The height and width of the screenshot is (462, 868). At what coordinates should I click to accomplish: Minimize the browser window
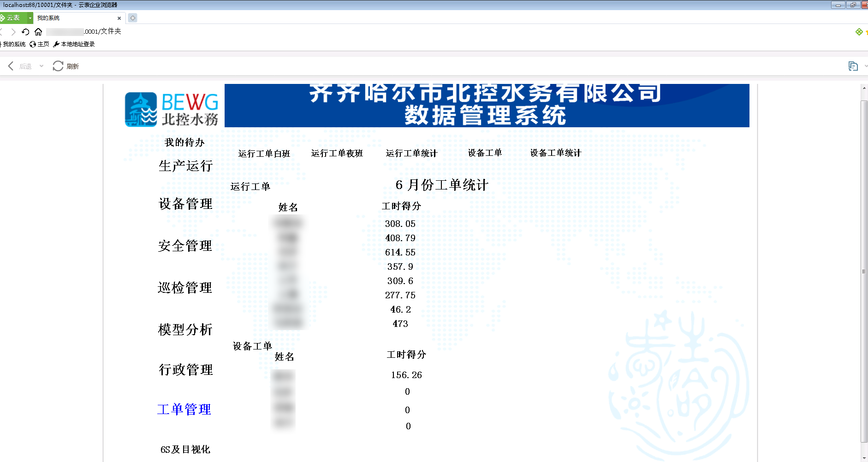pyautogui.click(x=838, y=5)
